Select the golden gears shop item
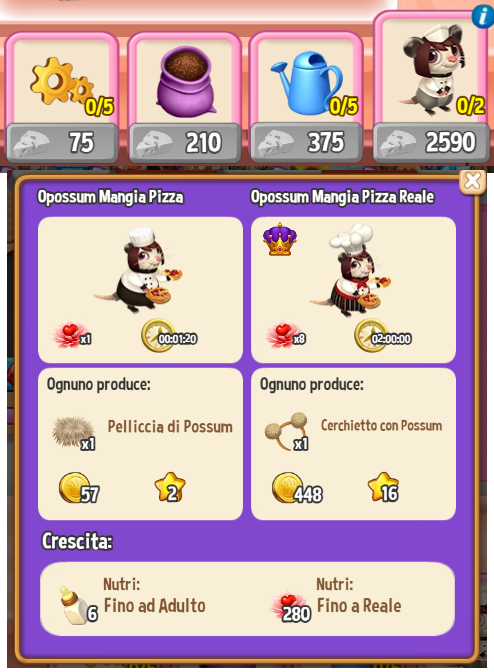 62,81
